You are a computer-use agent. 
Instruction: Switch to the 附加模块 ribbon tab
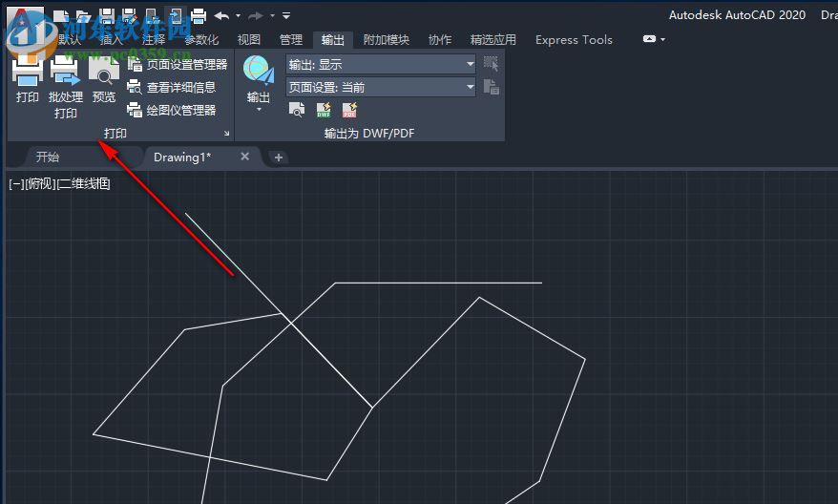(386, 39)
